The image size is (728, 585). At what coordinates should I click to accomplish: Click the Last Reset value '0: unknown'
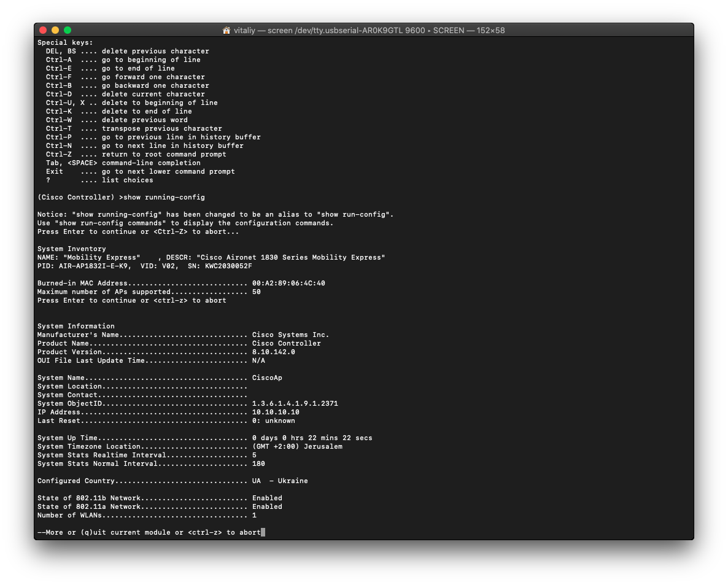[x=274, y=420]
